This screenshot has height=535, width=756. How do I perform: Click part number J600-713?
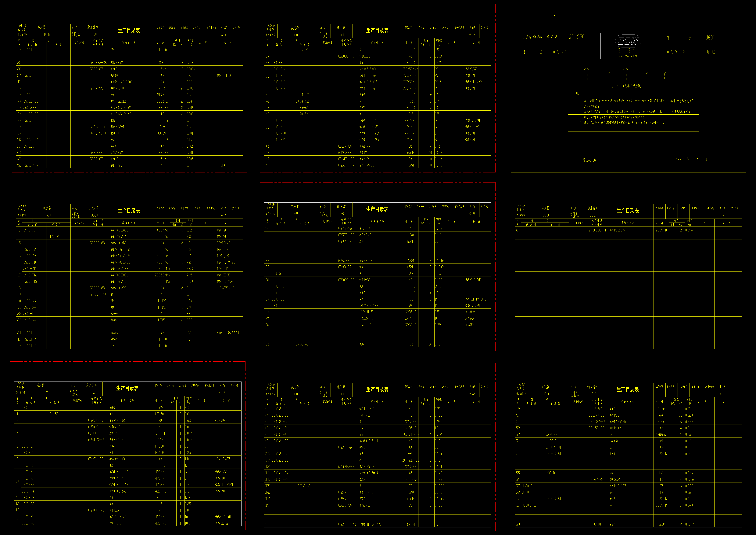pos(30,282)
